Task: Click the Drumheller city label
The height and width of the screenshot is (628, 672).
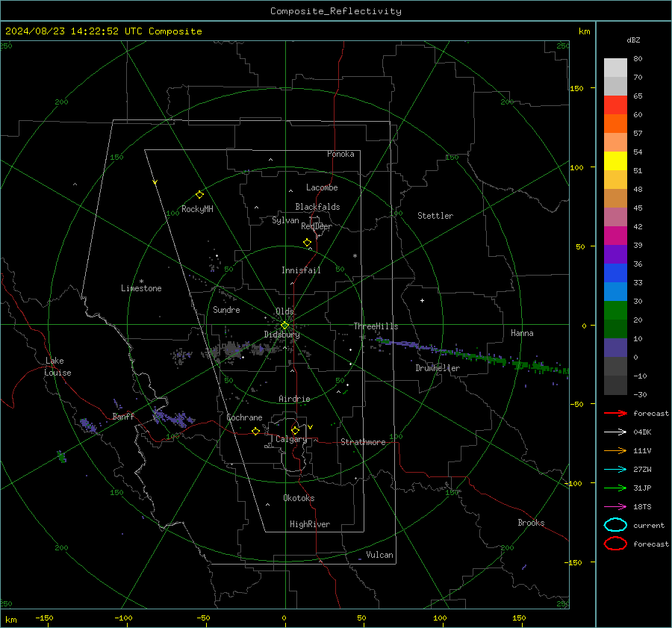Action: pos(438,368)
